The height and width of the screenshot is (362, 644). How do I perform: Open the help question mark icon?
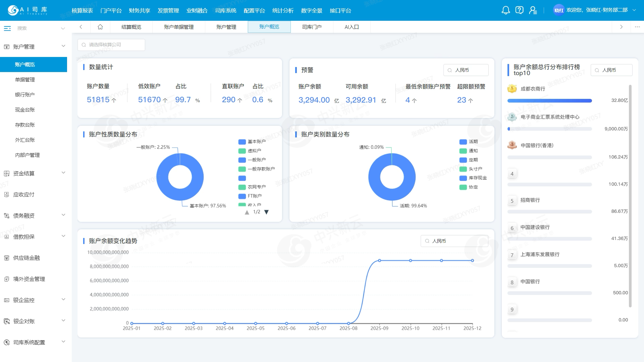(519, 10)
